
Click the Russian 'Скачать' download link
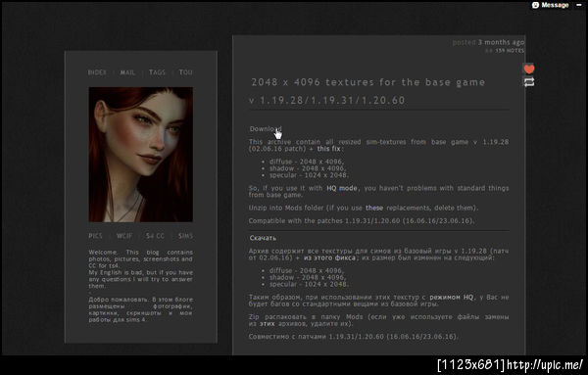[x=263, y=238]
